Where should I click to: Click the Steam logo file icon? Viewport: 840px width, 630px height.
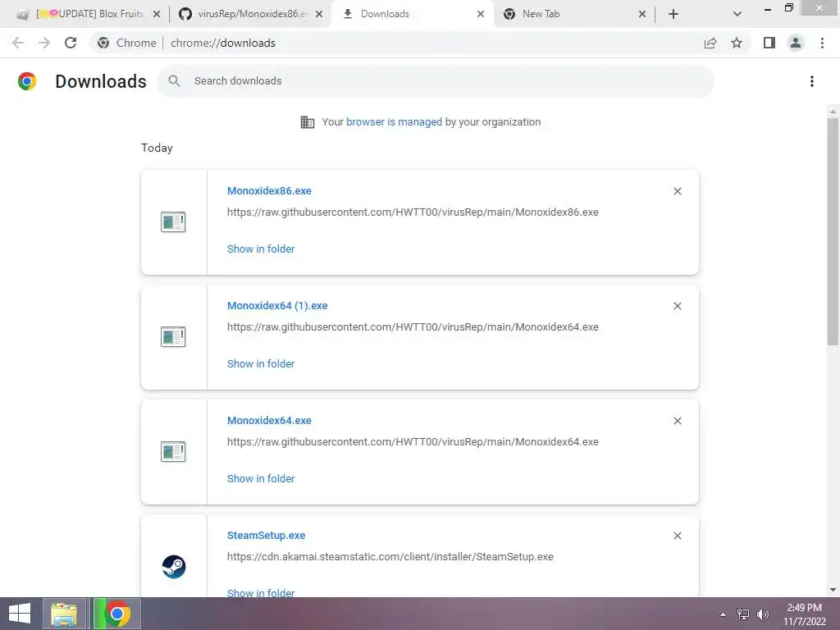(x=174, y=567)
